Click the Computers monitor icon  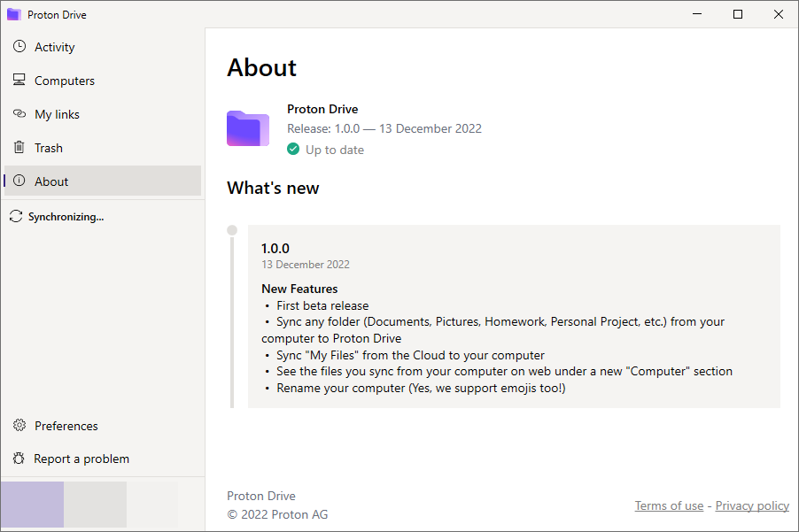(x=19, y=80)
